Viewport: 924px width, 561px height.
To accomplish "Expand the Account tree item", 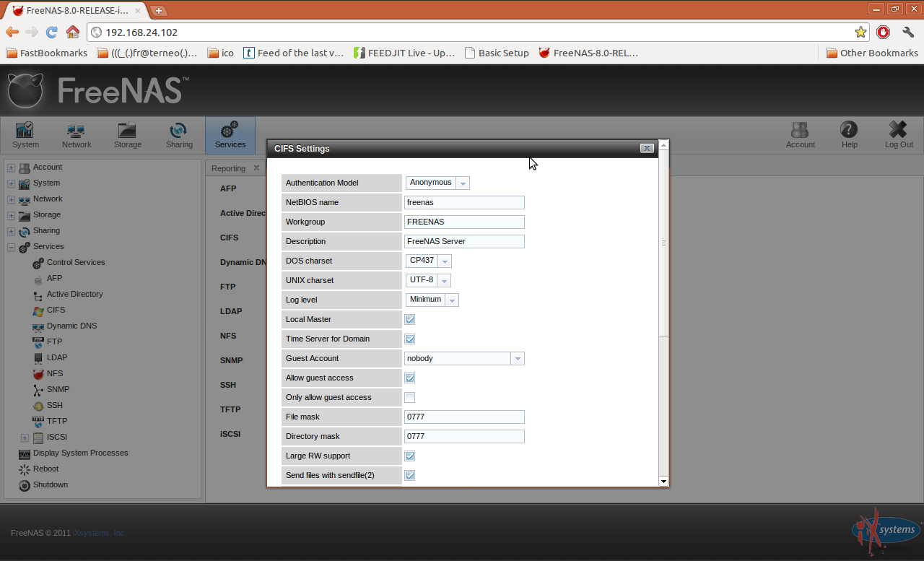I will click(11, 167).
